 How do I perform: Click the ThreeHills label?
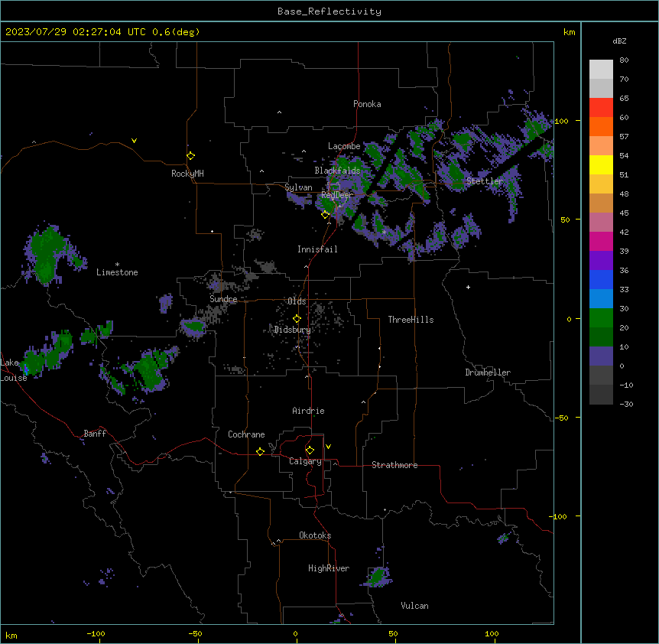click(x=411, y=320)
